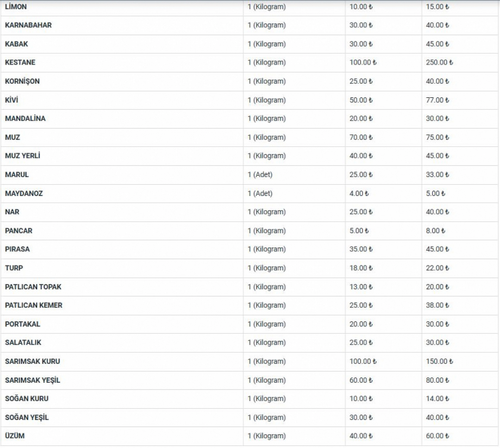Select the SOĞAN KURU product name
The height and width of the screenshot is (448, 500).
[x=27, y=399]
